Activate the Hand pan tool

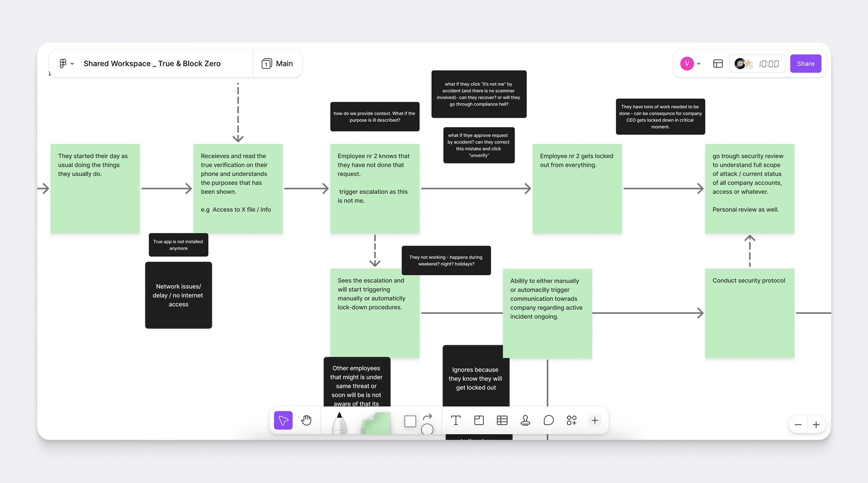tap(306, 420)
